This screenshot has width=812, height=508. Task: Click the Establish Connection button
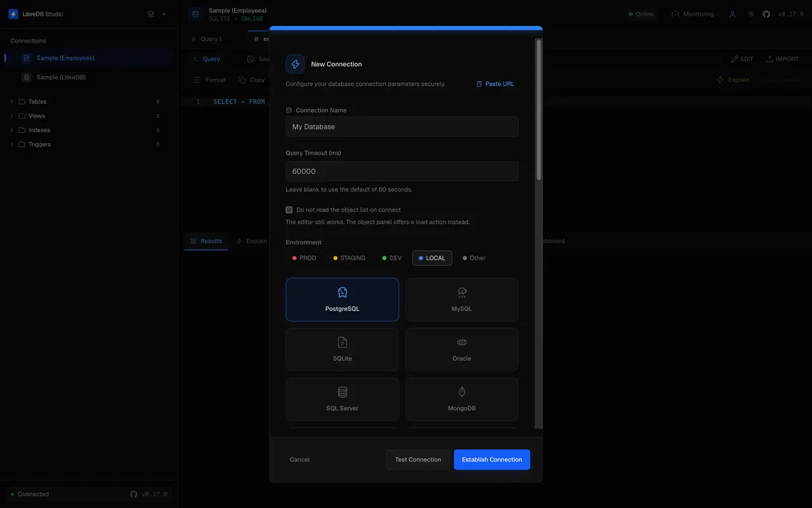pyautogui.click(x=492, y=460)
